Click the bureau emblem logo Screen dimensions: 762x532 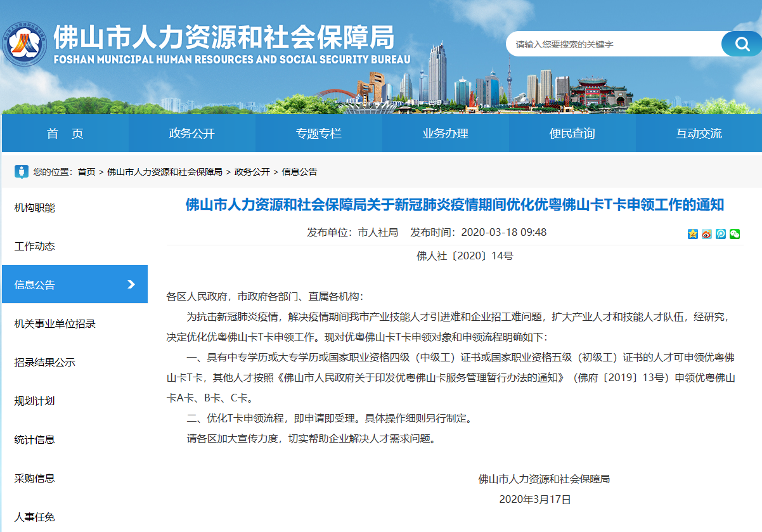(x=24, y=43)
